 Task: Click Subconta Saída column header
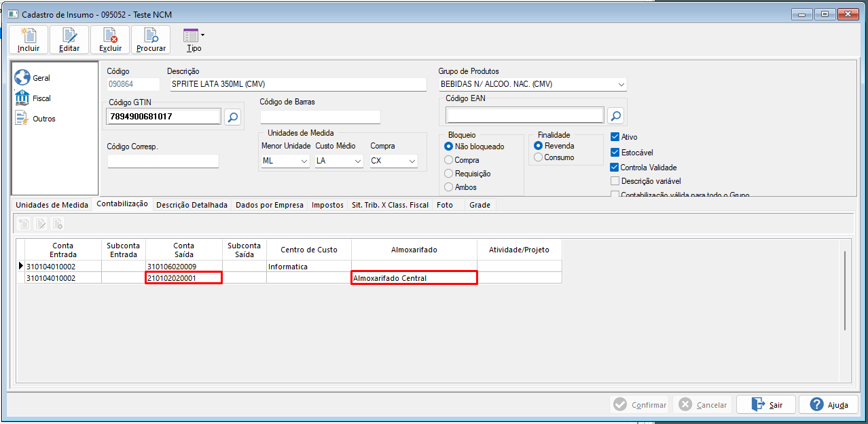pos(245,250)
